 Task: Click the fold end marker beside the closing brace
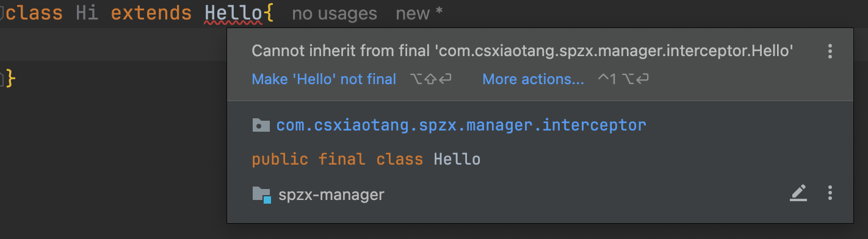pyautogui.click(x=2, y=77)
